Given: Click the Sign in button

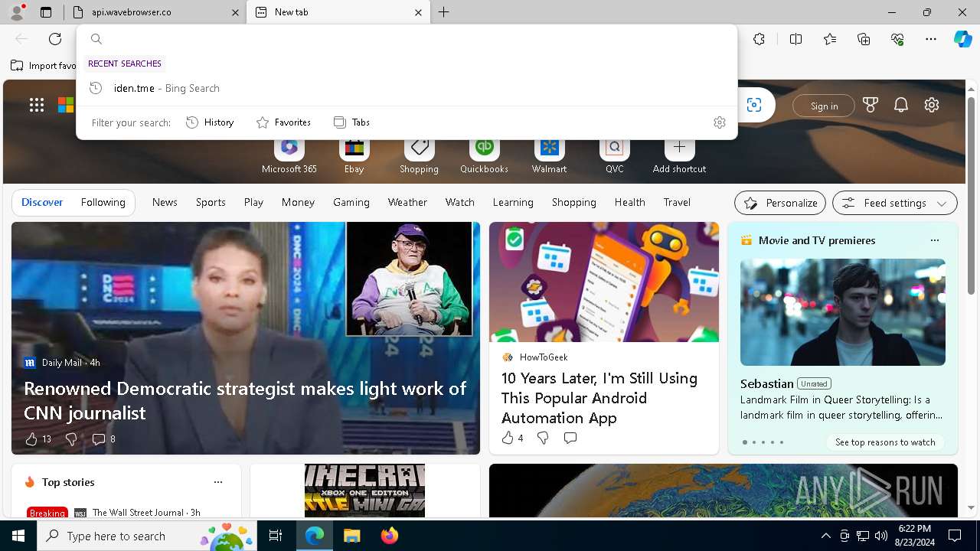Looking at the screenshot, I should pyautogui.click(x=824, y=106).
